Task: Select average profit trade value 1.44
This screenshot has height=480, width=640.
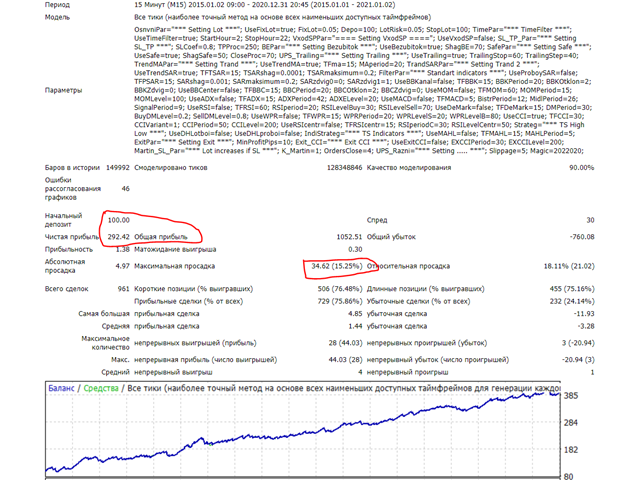Action: 355,327
